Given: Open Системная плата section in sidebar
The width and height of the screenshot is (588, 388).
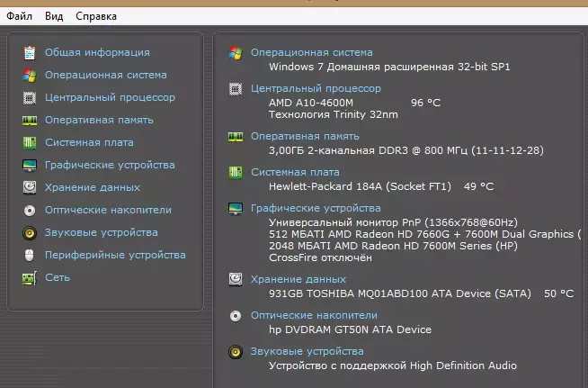Looking at the screenshot, I should (x=89, y=142).
